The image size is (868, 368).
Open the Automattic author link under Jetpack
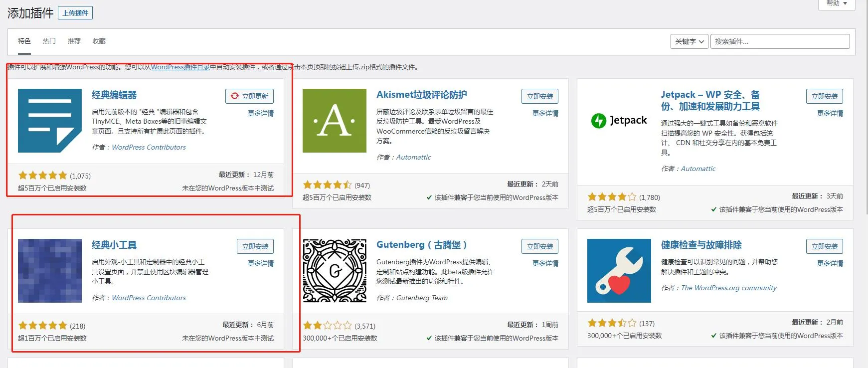[698, 169]
